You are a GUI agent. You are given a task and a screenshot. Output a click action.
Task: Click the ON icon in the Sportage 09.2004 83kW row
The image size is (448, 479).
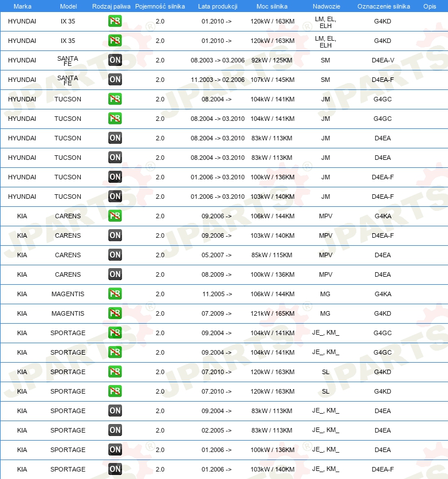pyautogui.click(x=115, y=411)
